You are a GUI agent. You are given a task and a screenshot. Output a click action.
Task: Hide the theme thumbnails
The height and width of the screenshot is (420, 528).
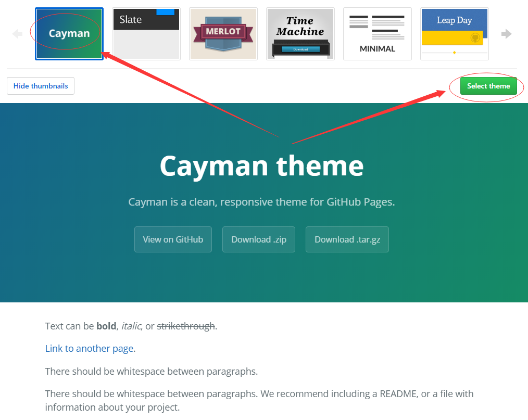click(41, 86)
